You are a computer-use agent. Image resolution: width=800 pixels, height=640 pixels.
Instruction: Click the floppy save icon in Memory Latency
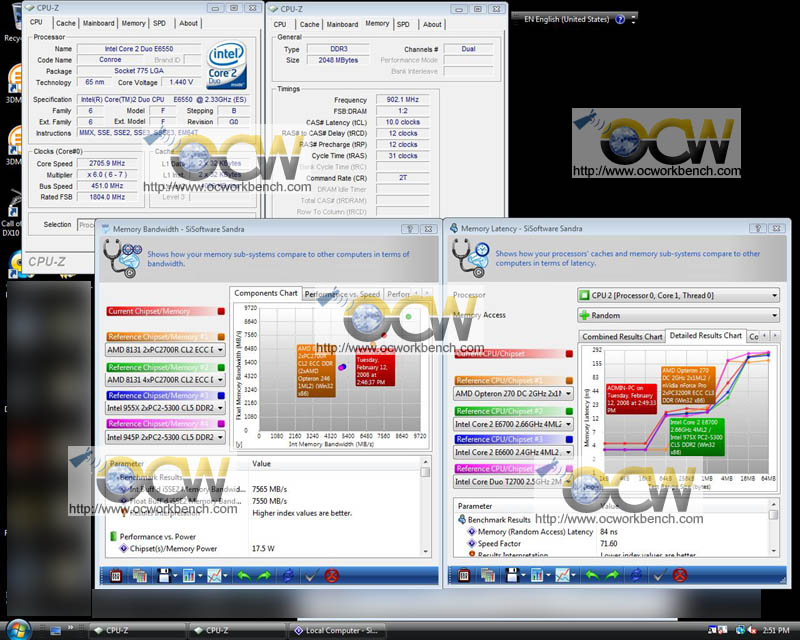coord(512,576)
